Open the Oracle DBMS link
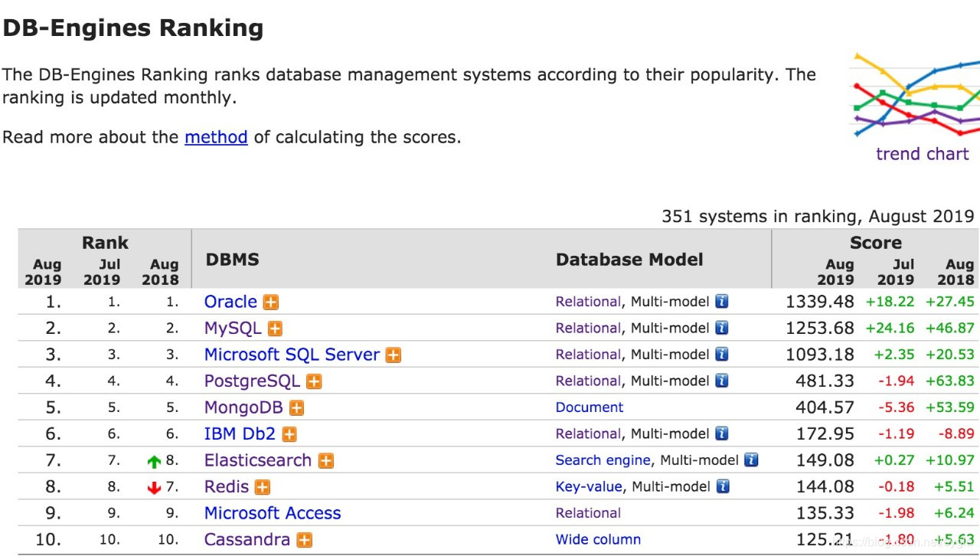The width and height of the screenshot is (980, 556). [230, 302]
